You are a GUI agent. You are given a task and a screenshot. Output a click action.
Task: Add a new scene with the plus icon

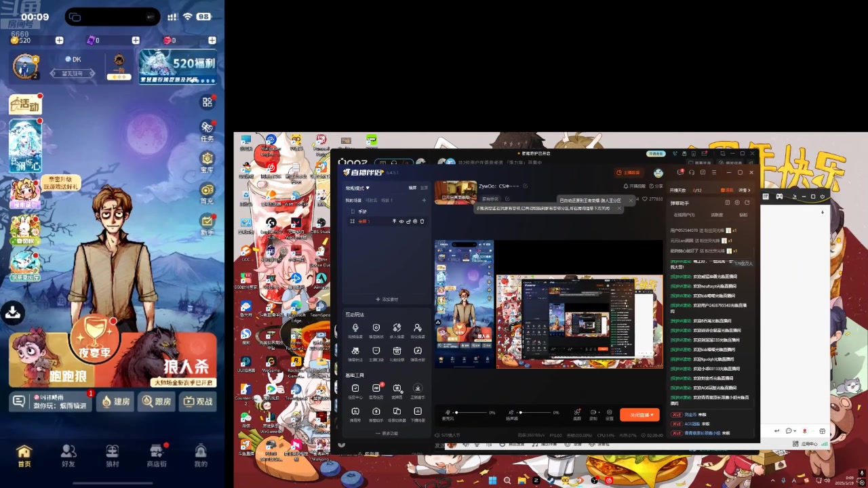click(x=424, y=200)
